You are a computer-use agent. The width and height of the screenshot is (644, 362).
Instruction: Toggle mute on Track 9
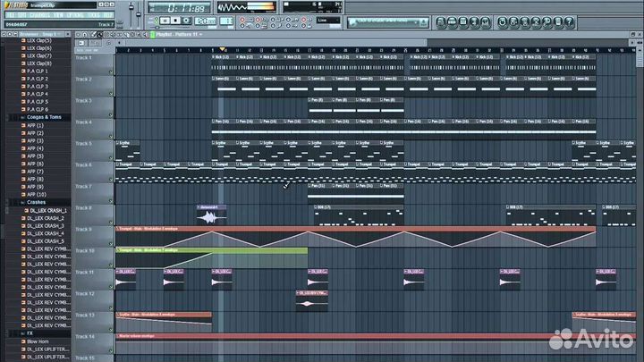click(111, 242)
